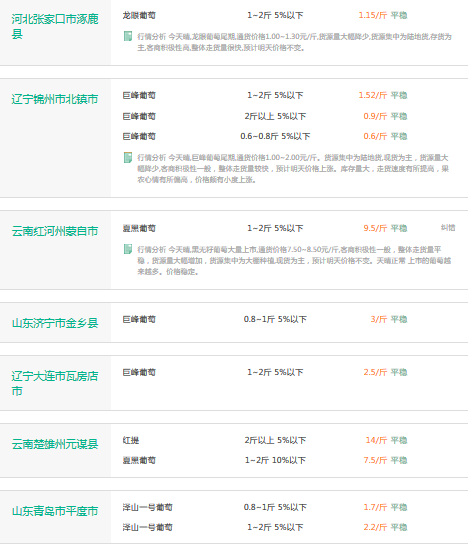This screenshot has height=545, width=468.
Task: Click the market analysis icon under 龙眼葡萄
Action: coord(128,36)
